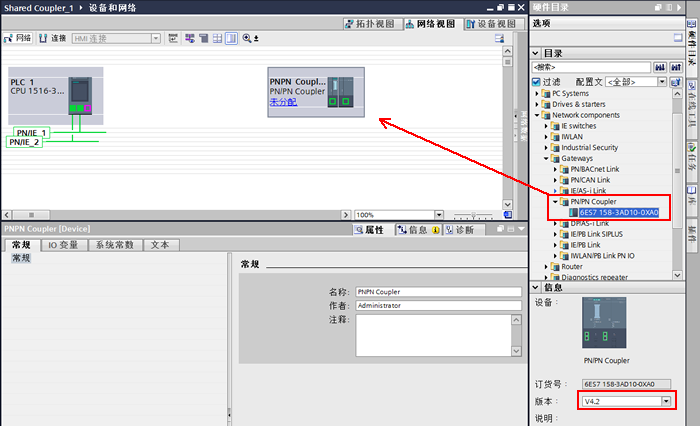Collapse the PN/PN Coupler folder

pyautogui.click(x=555, y=201)
